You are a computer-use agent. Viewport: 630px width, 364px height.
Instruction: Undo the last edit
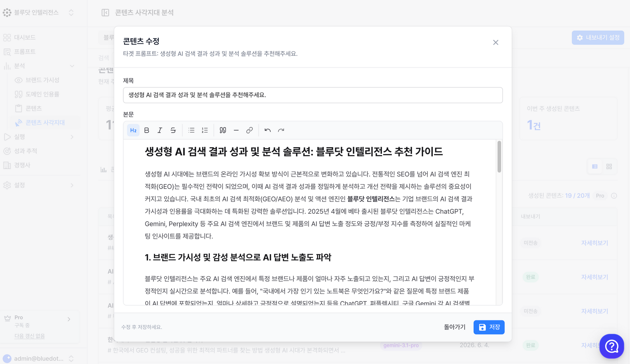pyautogui.click(x=268, y=130)
